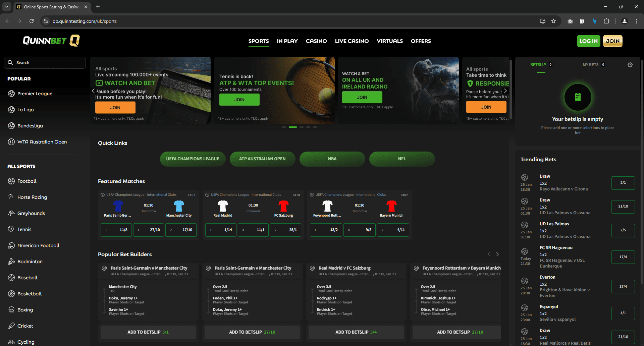The image size is (644, 346).
Task: Click the Badminton sport icon
Action: [11, 262]
